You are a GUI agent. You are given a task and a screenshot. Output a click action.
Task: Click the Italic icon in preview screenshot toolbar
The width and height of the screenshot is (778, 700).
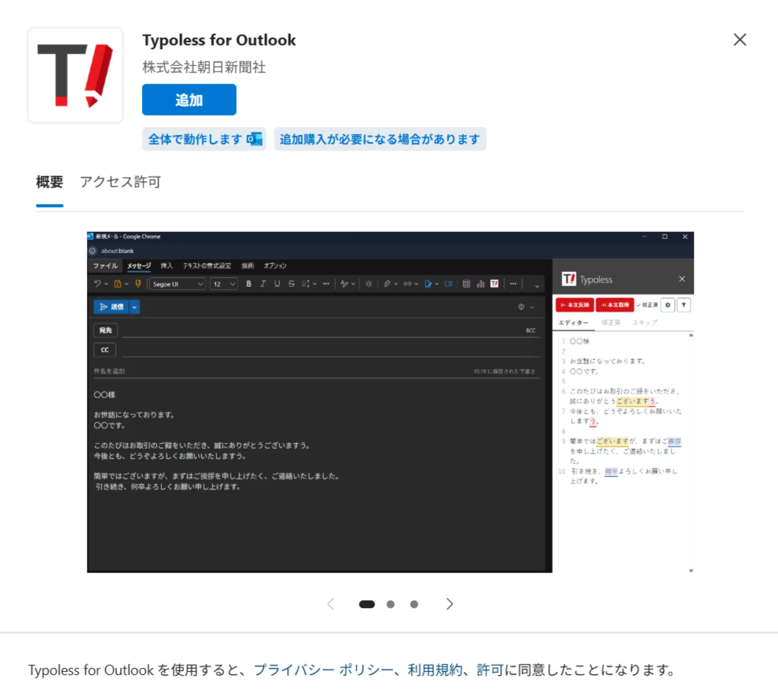[x=263, y=284]
